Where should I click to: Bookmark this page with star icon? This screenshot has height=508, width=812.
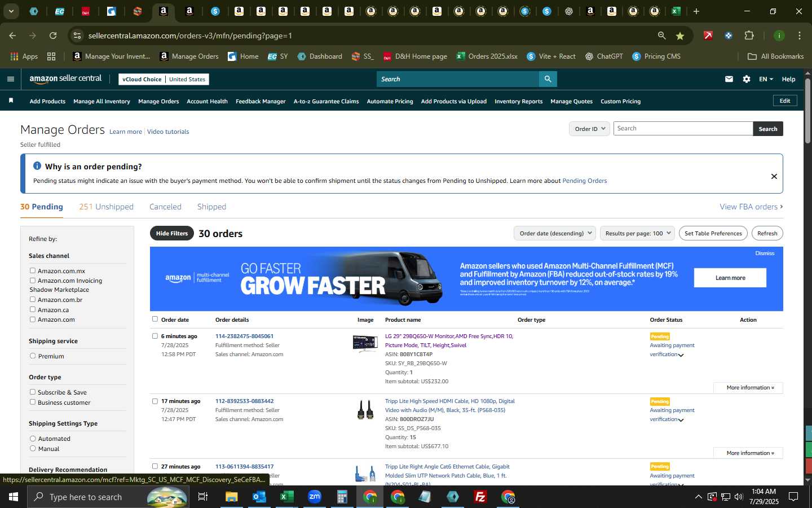[x=680, y=36]
